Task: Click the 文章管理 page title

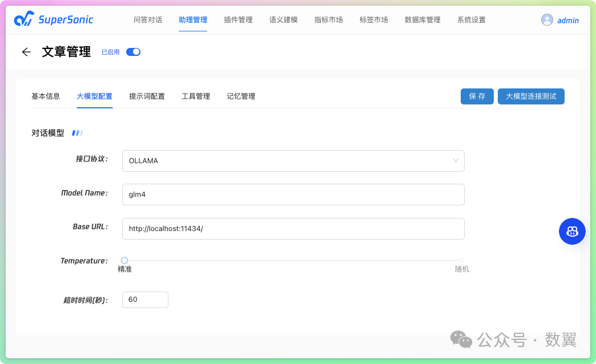Action: (66, 52)
